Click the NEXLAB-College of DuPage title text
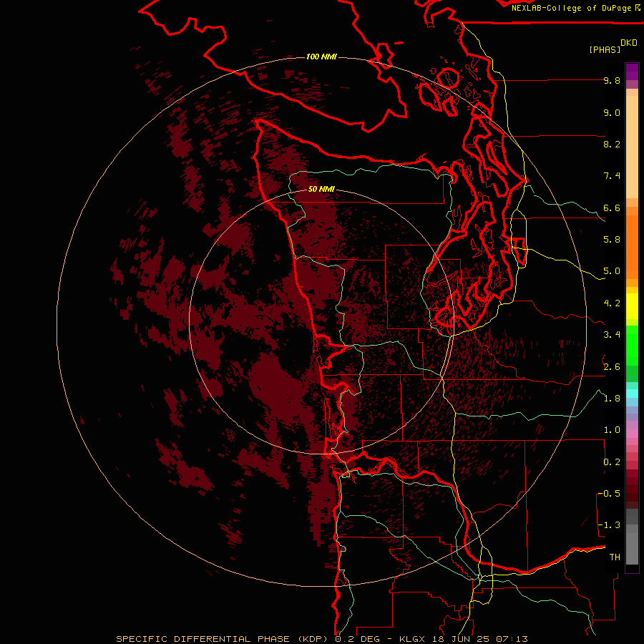 click(571, 8)
